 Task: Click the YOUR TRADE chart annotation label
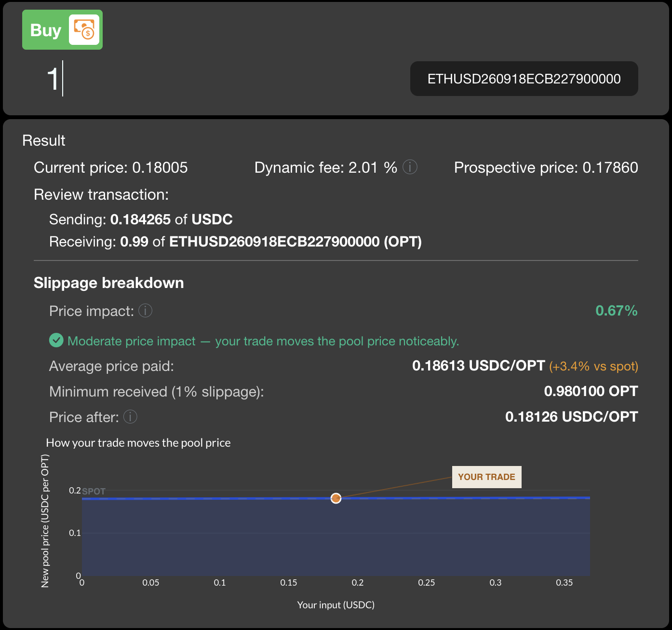tap(486, 477)
